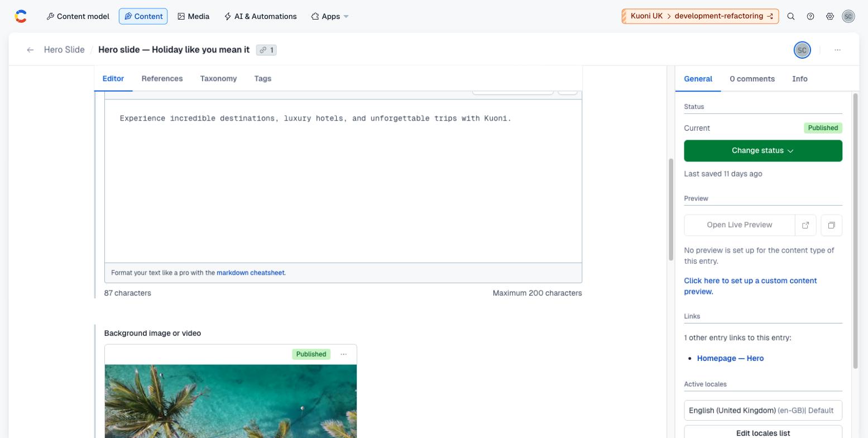The width and height of the screenshot is (868, 438).
Task: Click the Published badge on the image card
Action: click(311, 354)
